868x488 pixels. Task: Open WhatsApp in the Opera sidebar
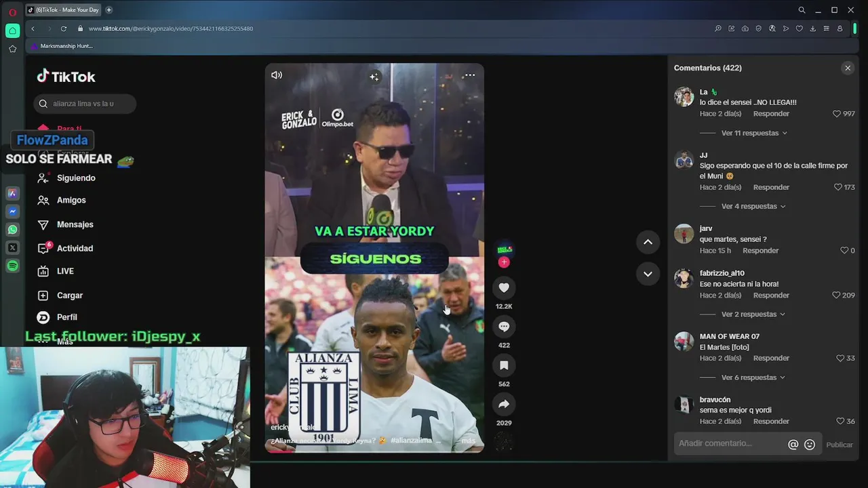click(12, 230)
